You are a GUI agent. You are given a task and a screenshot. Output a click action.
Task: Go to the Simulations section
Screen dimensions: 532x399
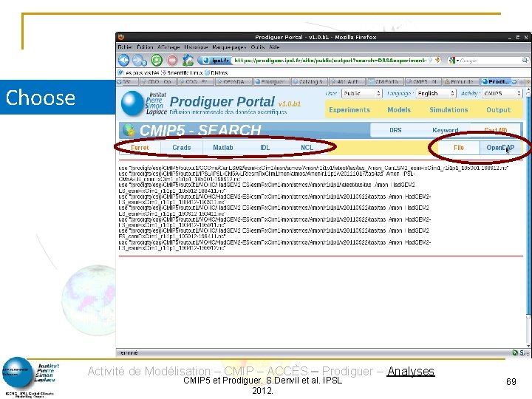pyautogui.click(x=449, y=110)
